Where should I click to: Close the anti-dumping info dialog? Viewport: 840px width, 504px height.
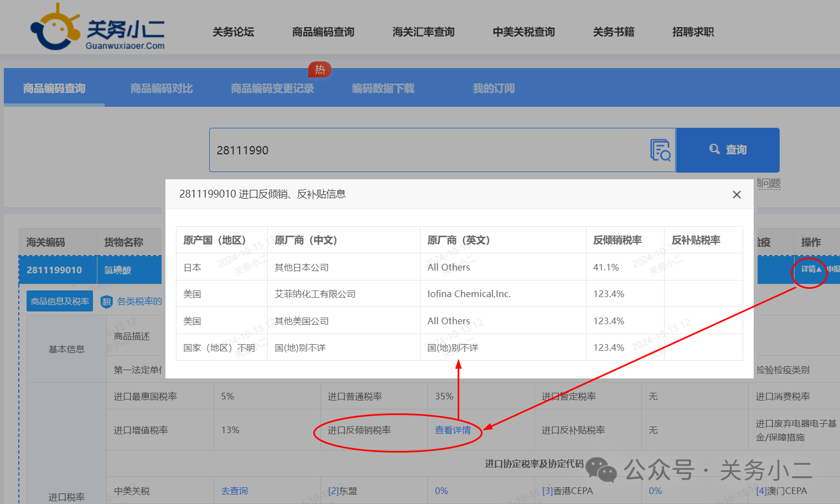(x=737, y=195)
